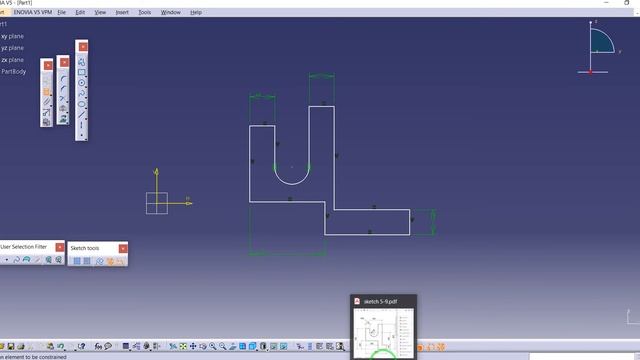
Task: Pick the Project 3D Elements icon
Action: [64, 118]
